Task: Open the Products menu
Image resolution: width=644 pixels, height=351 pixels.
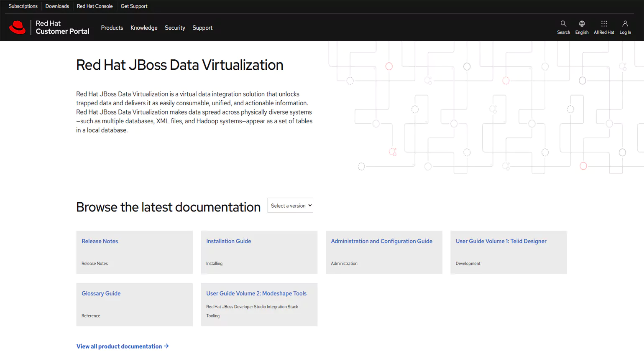Action: (112, 28)
